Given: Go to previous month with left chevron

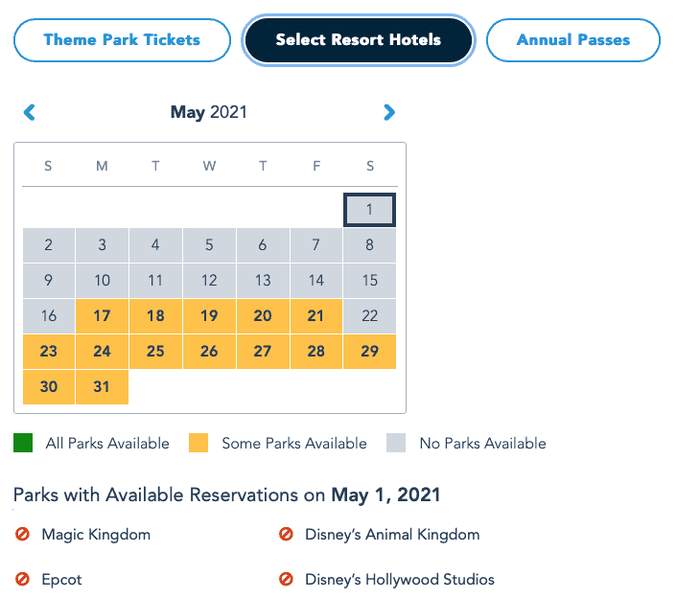Looking at the screenshot, I should (x=30, y=112).
